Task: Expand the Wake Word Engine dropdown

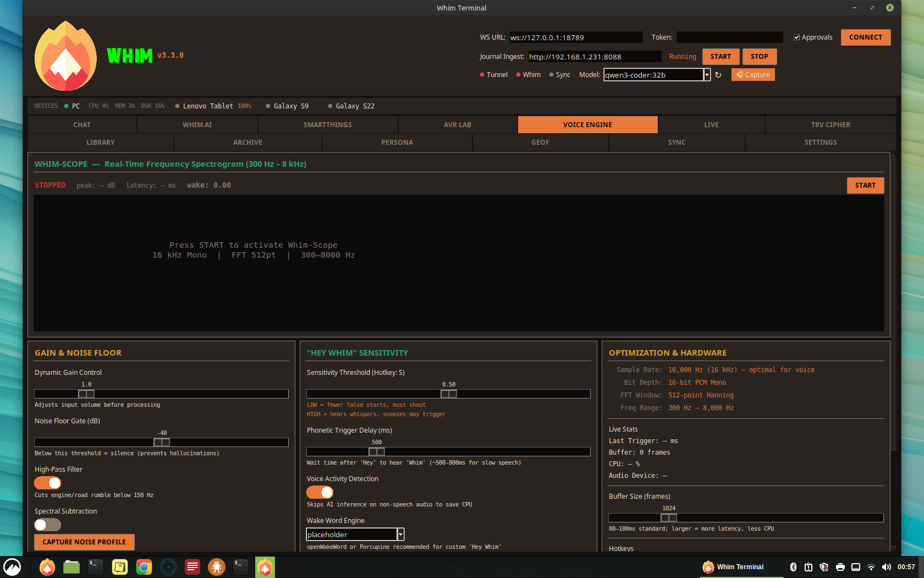Action: pyautogui.click(x=401, y=534)
